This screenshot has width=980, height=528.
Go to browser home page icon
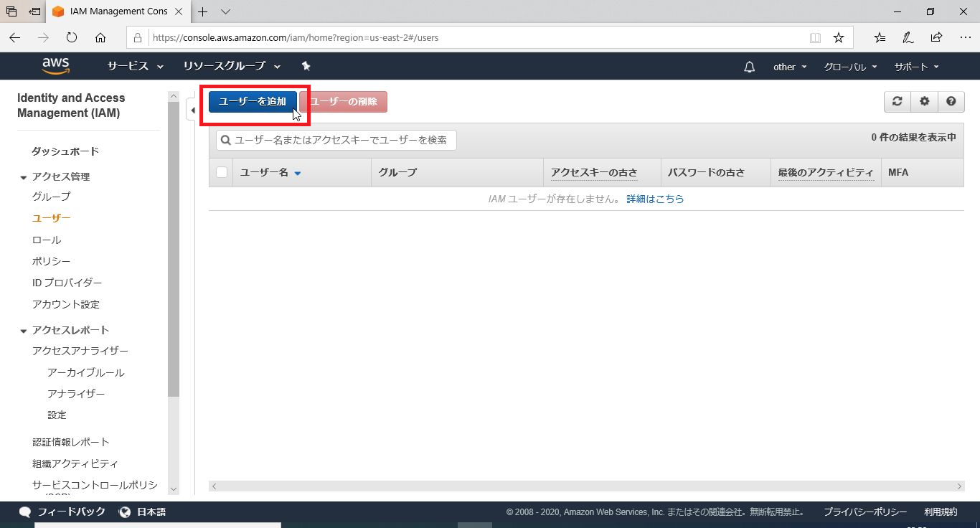(x=100, y=37)
